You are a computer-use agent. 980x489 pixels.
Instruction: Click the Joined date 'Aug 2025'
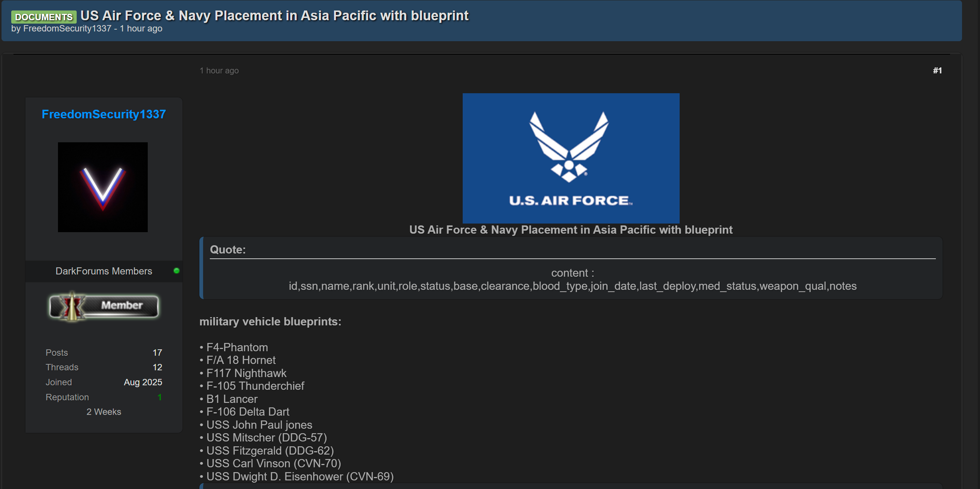tap(143, 382)
